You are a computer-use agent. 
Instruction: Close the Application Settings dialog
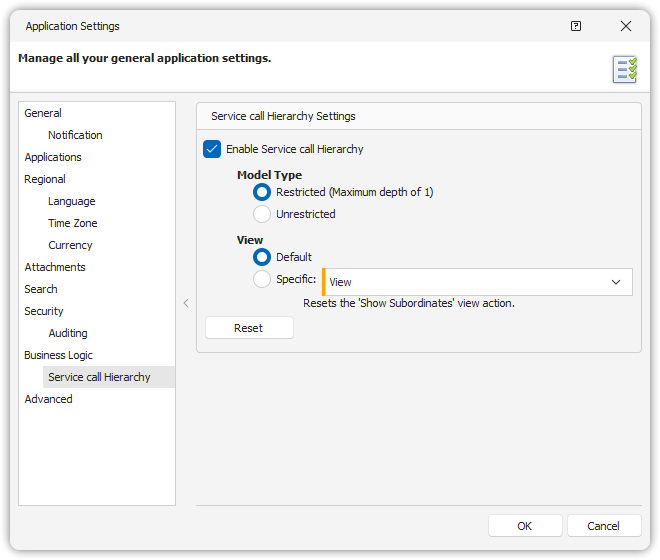point(626,26)
